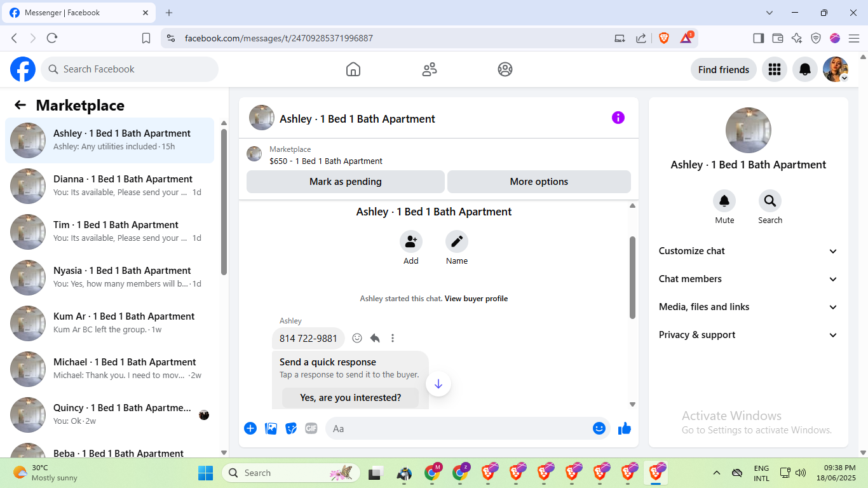Click the taskbar Search box
Viewport: 868px width, 488px height.
(291, 473)
